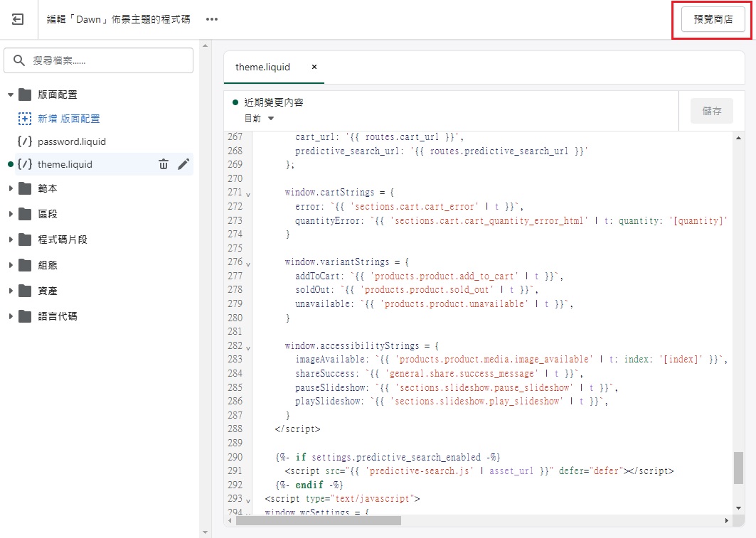The height and width of the screenshot is (538, 756).
Task: Click the soldOut code line
Action: pos(417,290)
